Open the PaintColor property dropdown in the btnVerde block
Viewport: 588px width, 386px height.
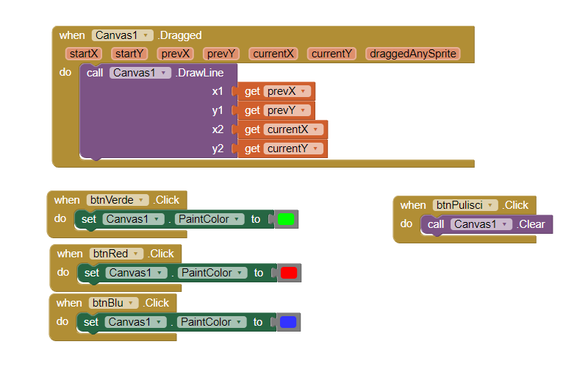click(x=237, y=219)
